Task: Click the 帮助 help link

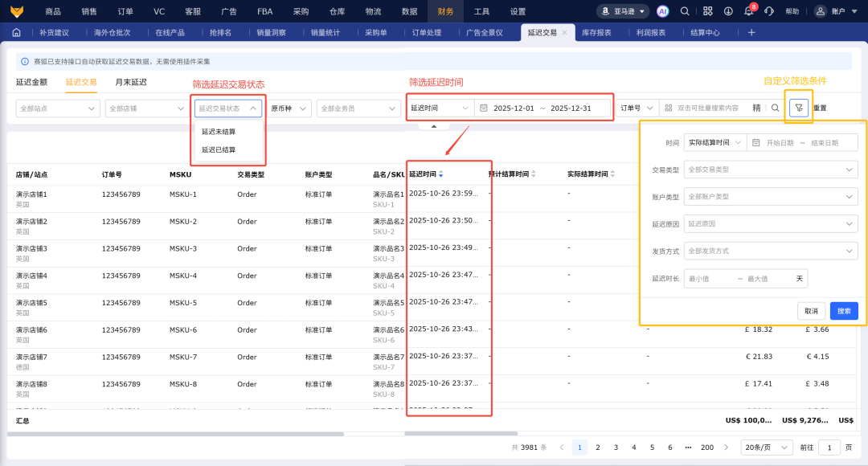Action: click(792, 11)
